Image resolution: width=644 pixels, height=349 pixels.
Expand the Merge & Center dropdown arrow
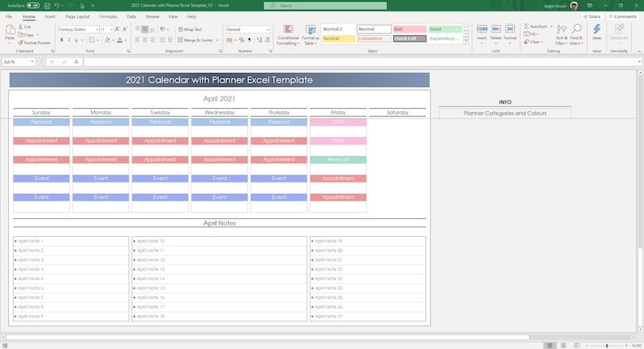(217, 41)
